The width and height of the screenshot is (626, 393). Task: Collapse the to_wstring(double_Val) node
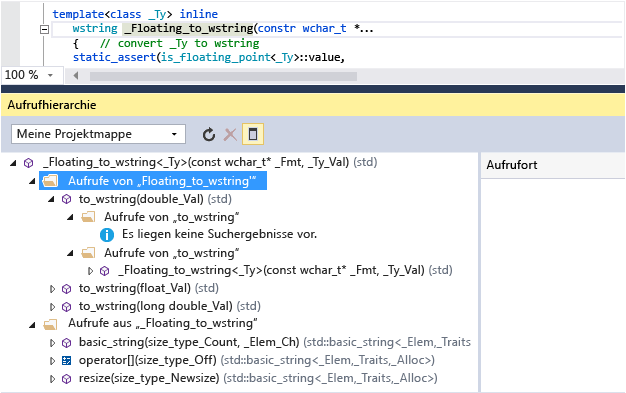(x=51, y=199)
